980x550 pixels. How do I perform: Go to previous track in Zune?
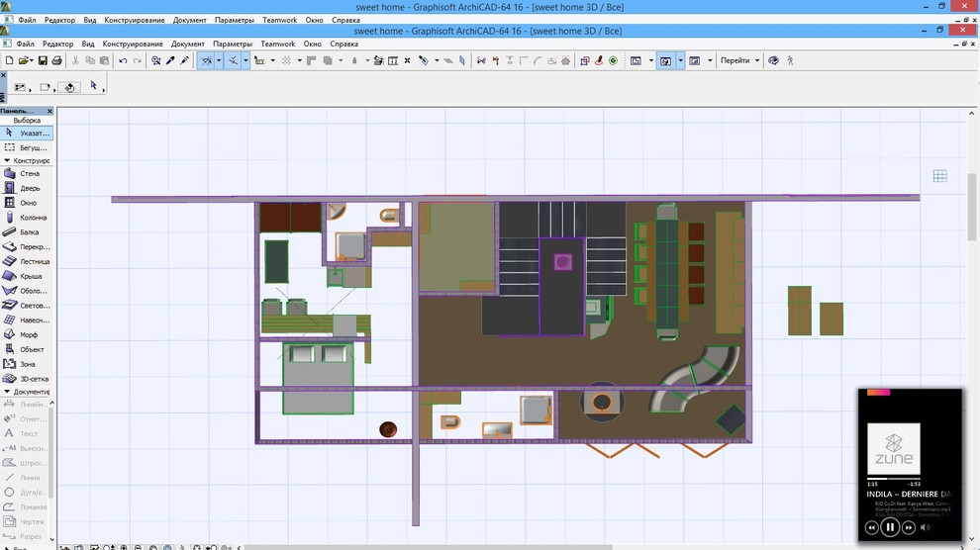(872, 527)
